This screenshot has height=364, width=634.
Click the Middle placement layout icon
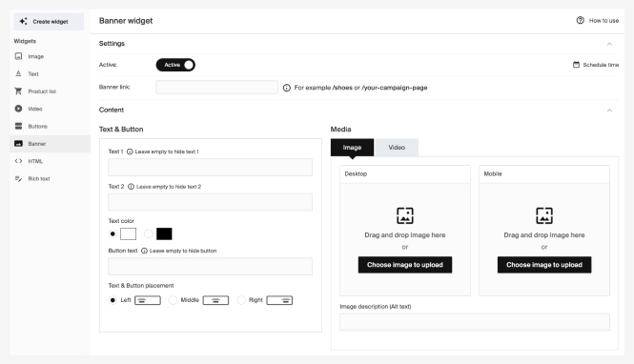click(x=215, y=300)
